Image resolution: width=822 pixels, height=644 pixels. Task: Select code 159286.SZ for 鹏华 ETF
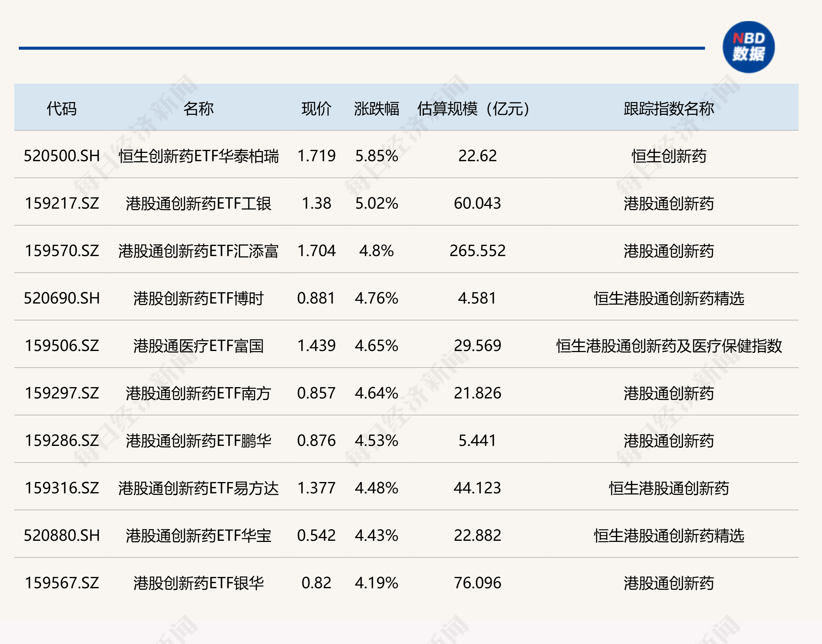[x=61, y=441]
